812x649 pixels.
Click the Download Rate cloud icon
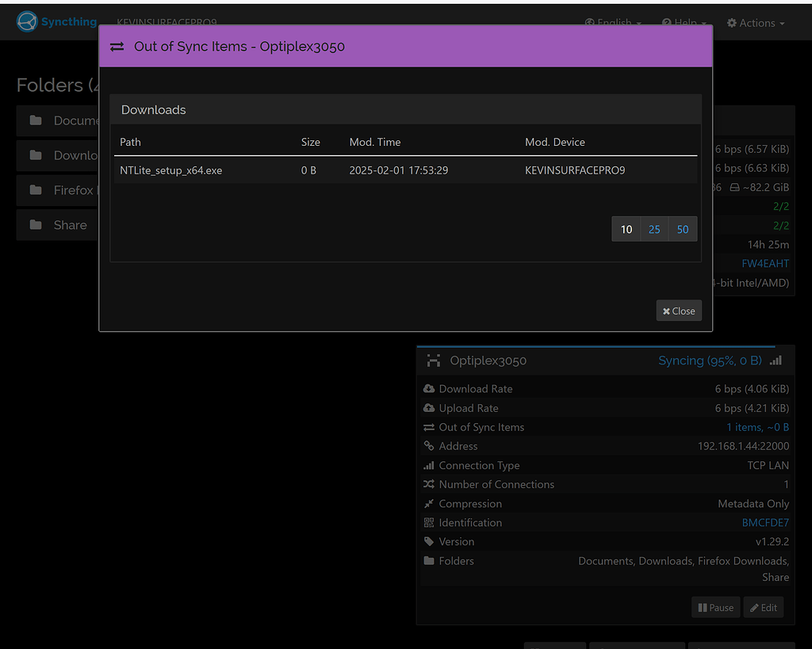point(429,388)
